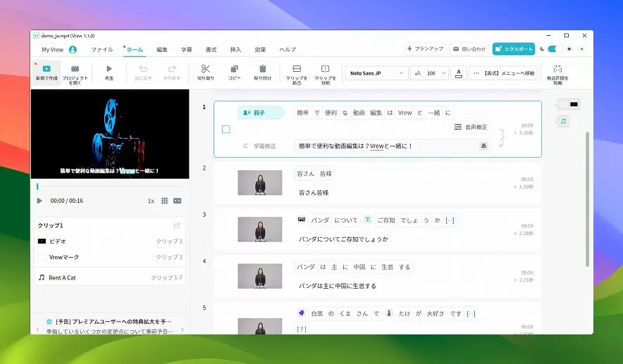Open the Noto Sans JP font dropdown
The height and width of the screenshot is (364, 623).
(x=376, y=73)
